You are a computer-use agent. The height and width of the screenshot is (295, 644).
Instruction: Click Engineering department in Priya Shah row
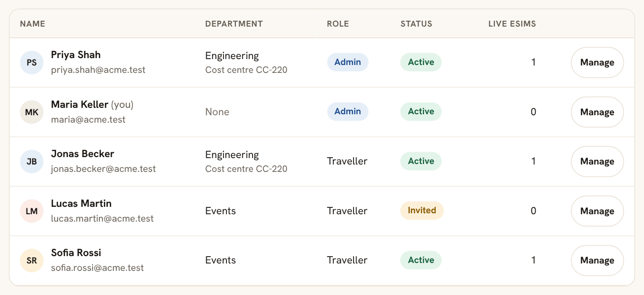232,56
